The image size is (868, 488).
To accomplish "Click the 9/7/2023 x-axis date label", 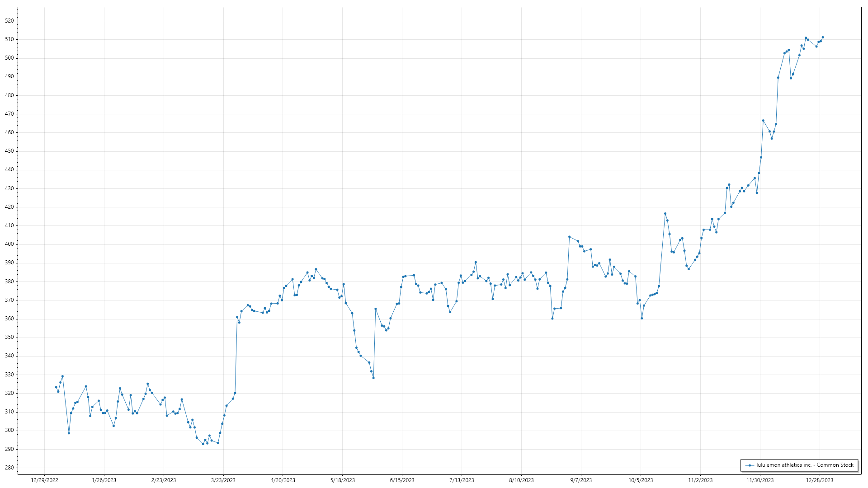I will tap(581, 480).
